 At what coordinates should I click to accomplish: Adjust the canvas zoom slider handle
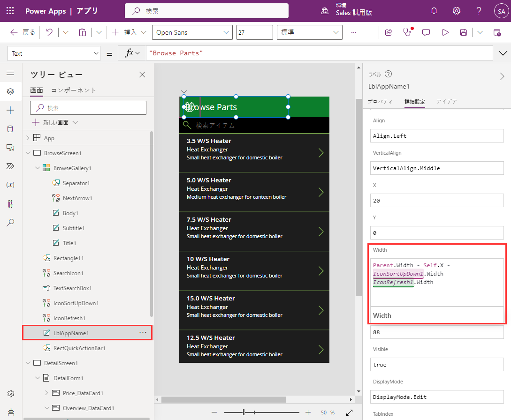[x=244, y=412]
